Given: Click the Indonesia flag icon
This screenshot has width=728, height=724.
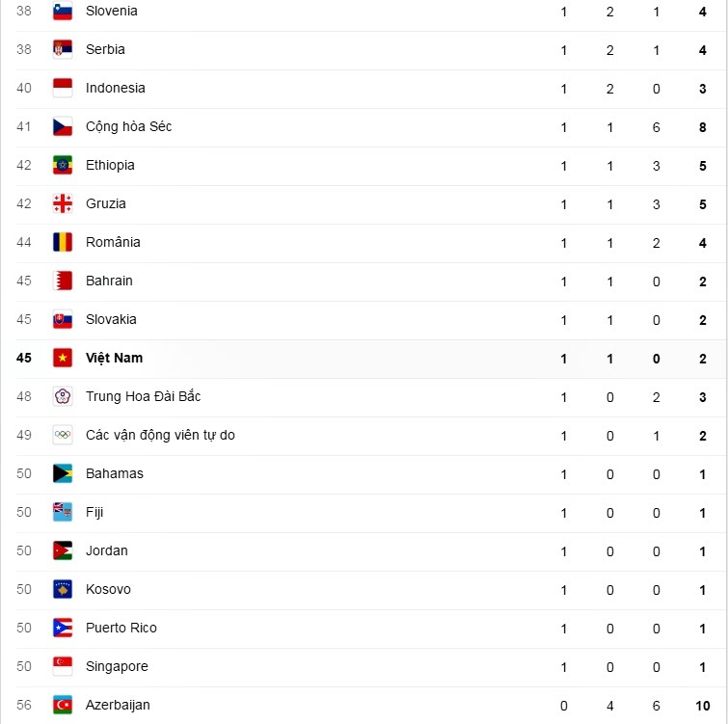Looking at the screenshot, I should click(63, 89).
